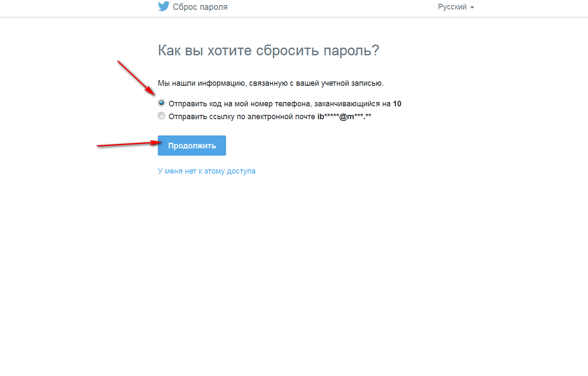Select the send link by email radio button
The height and width of the screenshot is (376, 588).
[x=161, y=116]
